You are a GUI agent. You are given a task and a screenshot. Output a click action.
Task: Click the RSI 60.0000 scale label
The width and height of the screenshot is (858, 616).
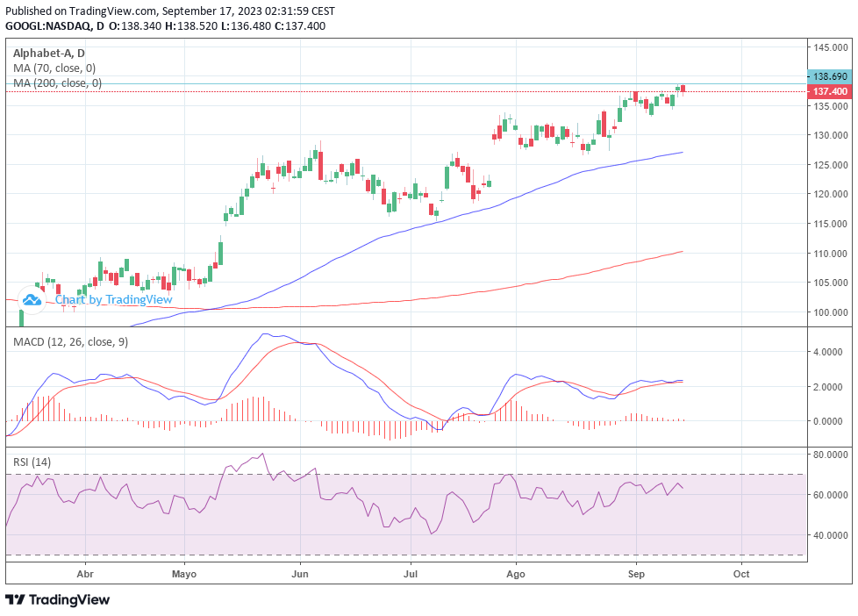(x=830, y=495)
